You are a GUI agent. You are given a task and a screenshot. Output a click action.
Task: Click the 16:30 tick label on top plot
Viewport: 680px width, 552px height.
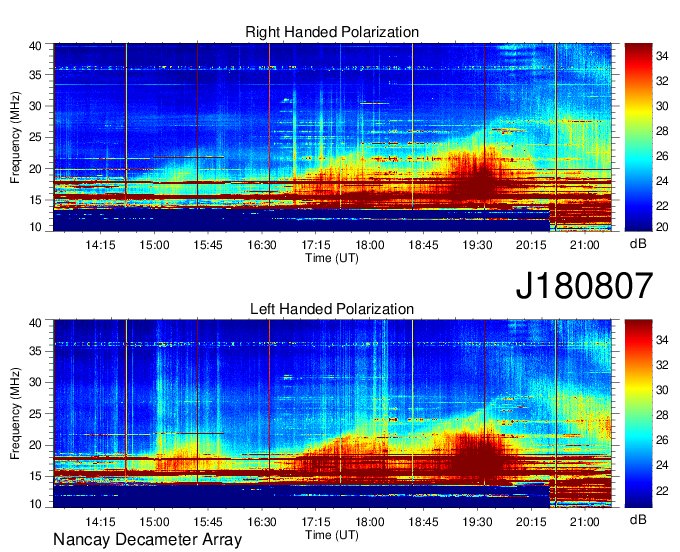pos(262,245)
